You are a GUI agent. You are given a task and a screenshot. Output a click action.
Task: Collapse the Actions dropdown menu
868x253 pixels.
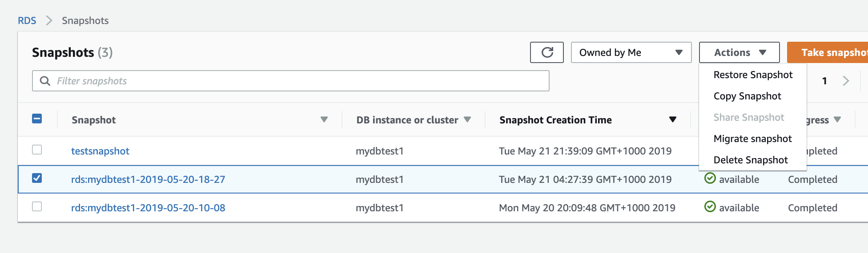pyautogui.click(x=739, y=52)
